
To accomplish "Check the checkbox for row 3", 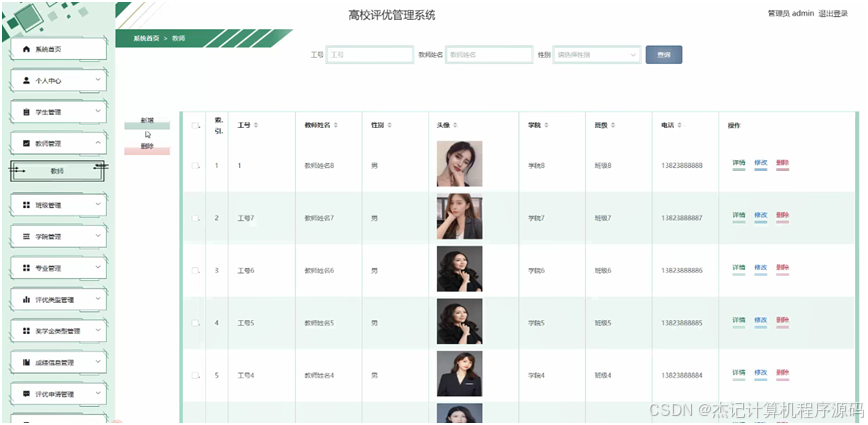I will tap(195, 270).
